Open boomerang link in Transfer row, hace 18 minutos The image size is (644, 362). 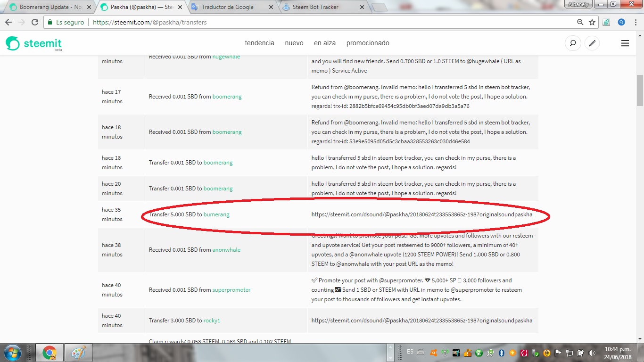pos(218,163)
